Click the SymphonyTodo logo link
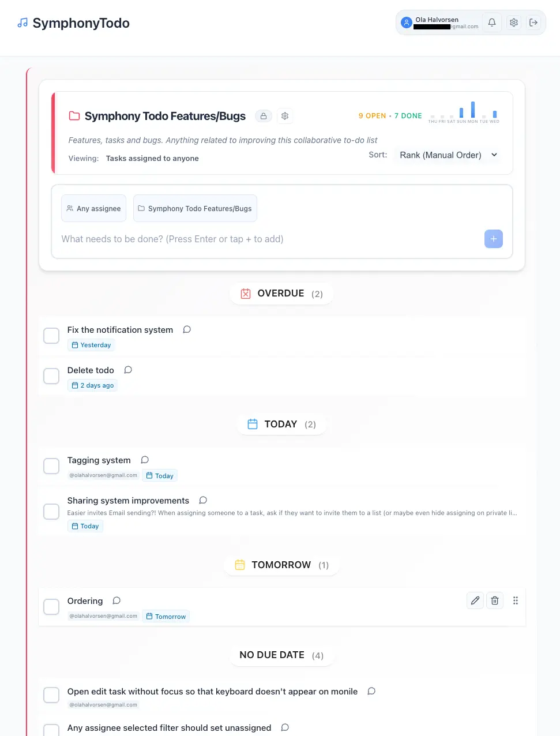The height and width of the screenshot is (736, 560). 74,23
